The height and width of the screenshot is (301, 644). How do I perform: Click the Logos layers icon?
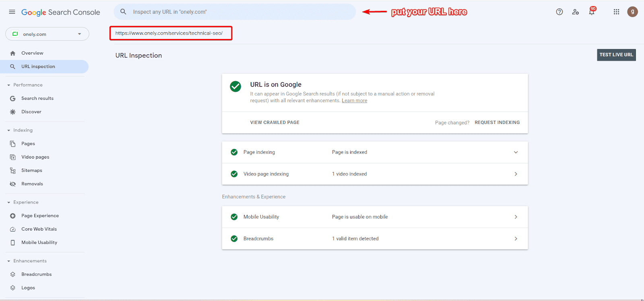[13, 288]
